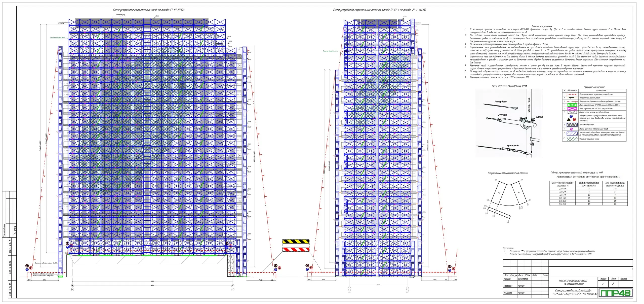This screenshot has width=644, height=304.
Task: Click the green scaffold section legend swatch
Action: pos(572,105)
